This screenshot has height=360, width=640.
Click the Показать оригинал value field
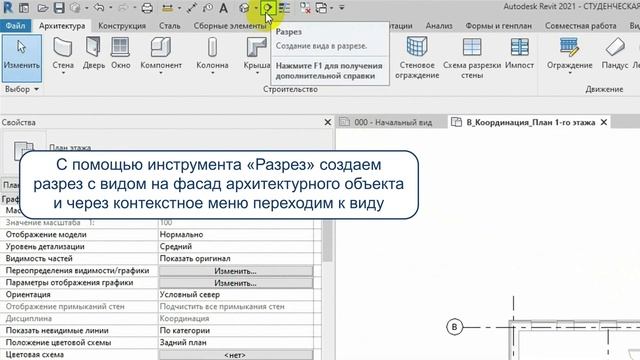[x=236, y=258]
